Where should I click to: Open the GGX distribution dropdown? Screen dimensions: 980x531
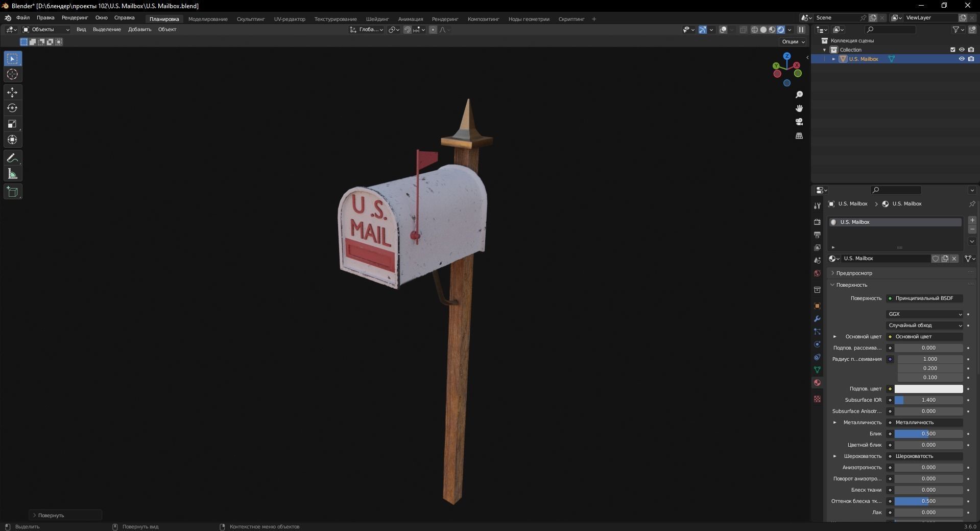pos(925,314)
